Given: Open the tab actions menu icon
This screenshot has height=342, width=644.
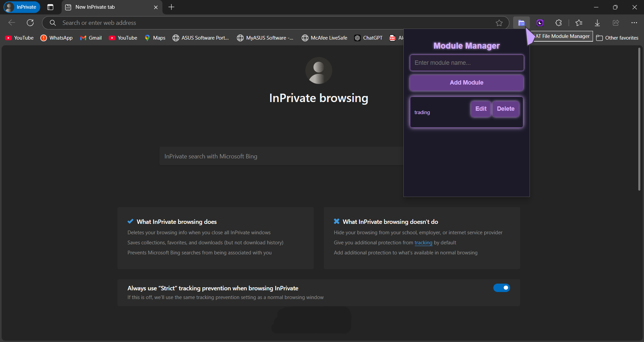Looking at the screenshot, I should tap(50, 7).
